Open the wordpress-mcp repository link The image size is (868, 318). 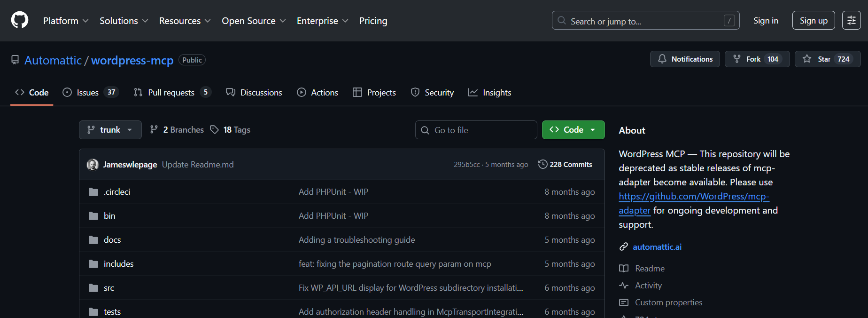click(132, 60)
